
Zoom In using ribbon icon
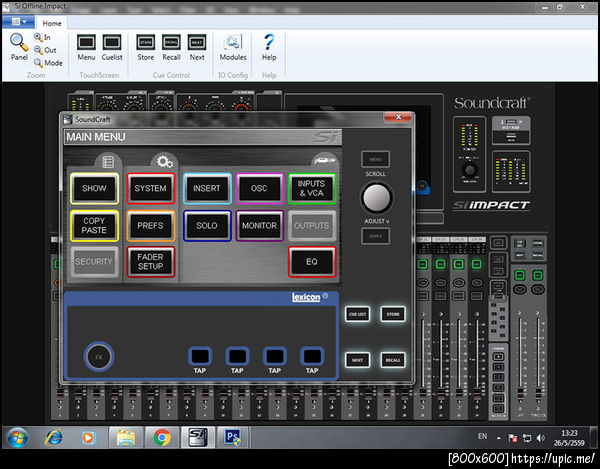tap(42, 37)
